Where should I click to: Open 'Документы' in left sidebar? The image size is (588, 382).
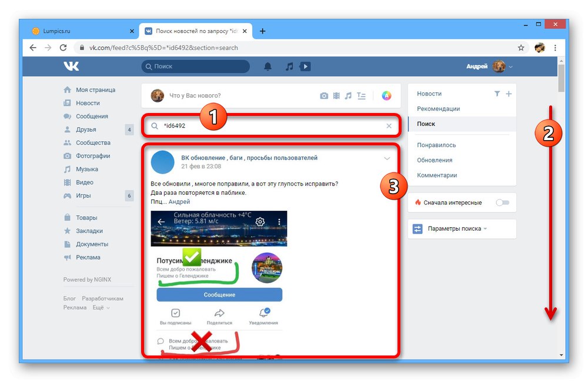92,244
